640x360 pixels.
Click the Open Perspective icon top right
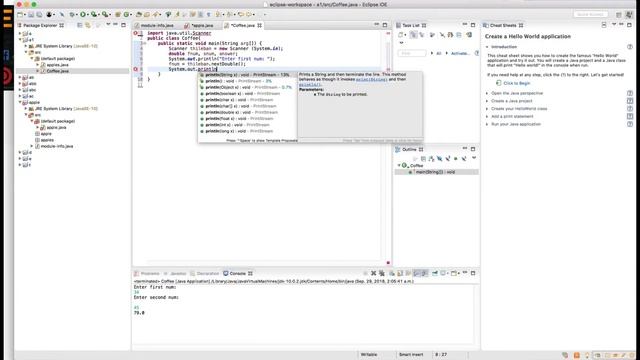pyautogui.click(x=619, y=14)
